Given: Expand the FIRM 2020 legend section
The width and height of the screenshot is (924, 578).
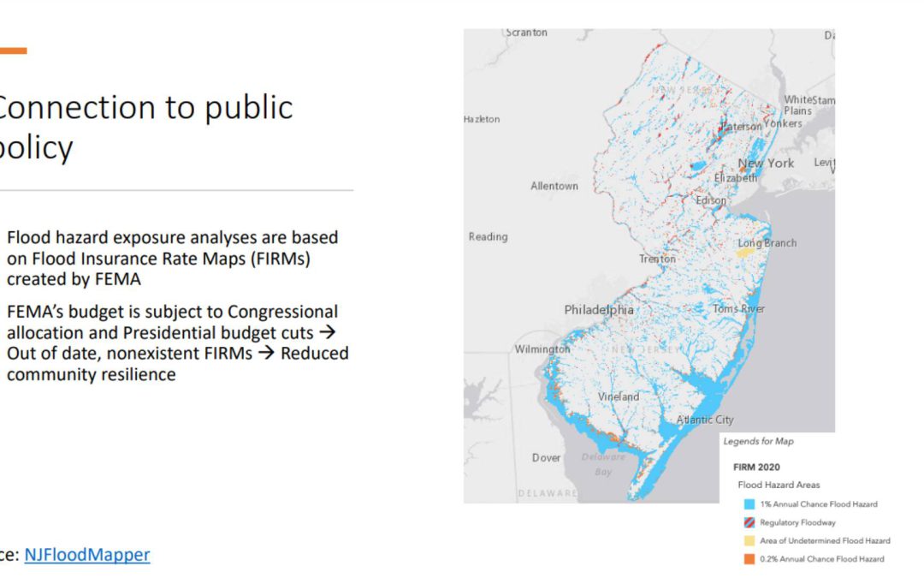Looking at the screenshot, I should [x=758, y=467].
